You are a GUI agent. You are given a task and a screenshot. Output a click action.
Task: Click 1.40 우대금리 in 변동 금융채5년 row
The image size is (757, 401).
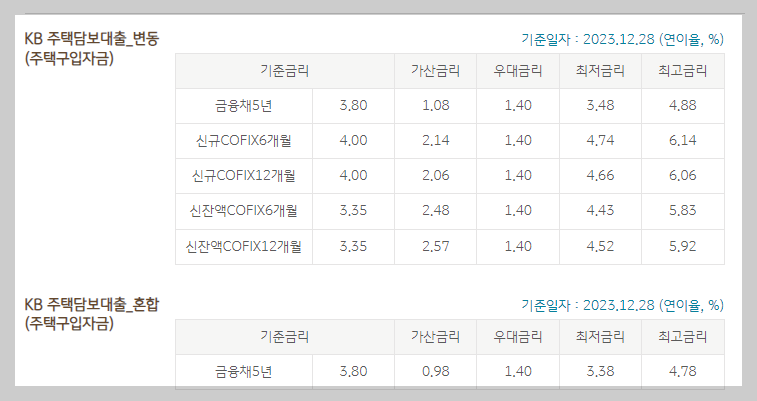[x=518, y=105]
